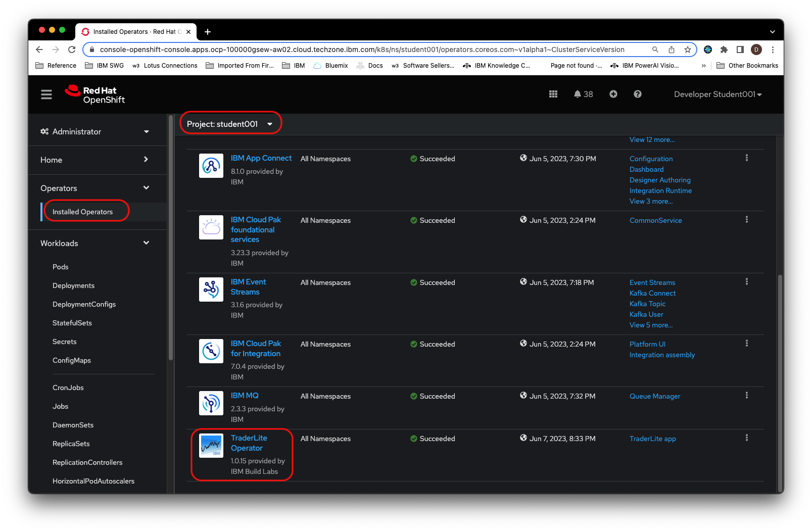The width and height of the screenshot is (812, 531).
Task: Open kebab menu for Cloud Pak for Integration row
Action: [x=746, y=344]
